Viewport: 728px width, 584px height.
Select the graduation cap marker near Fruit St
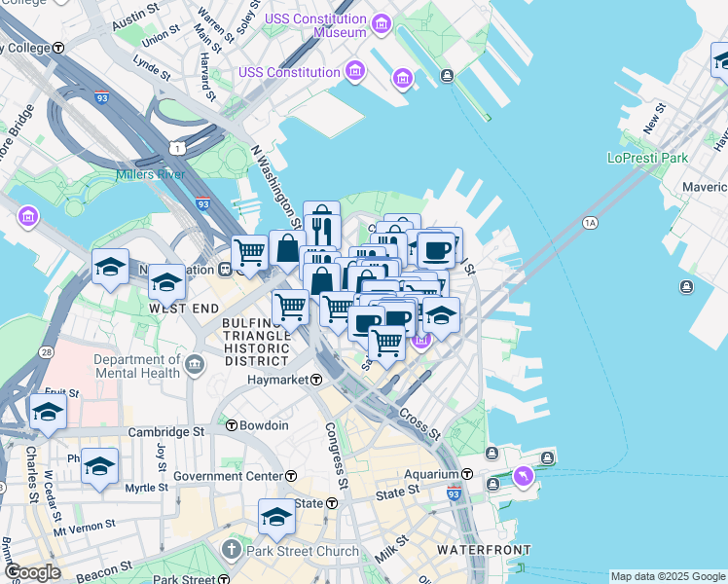[x=49, y=413]
